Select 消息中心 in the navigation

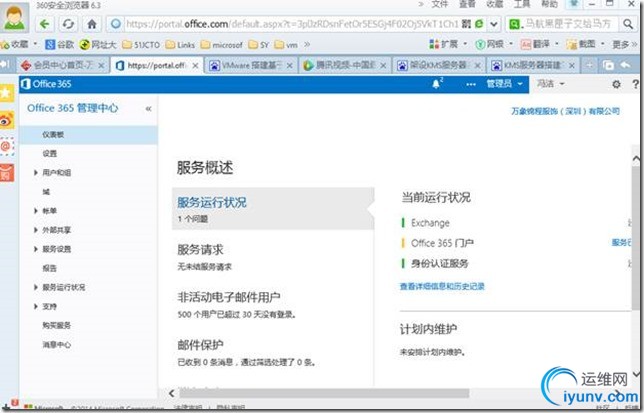click(57, 345)
